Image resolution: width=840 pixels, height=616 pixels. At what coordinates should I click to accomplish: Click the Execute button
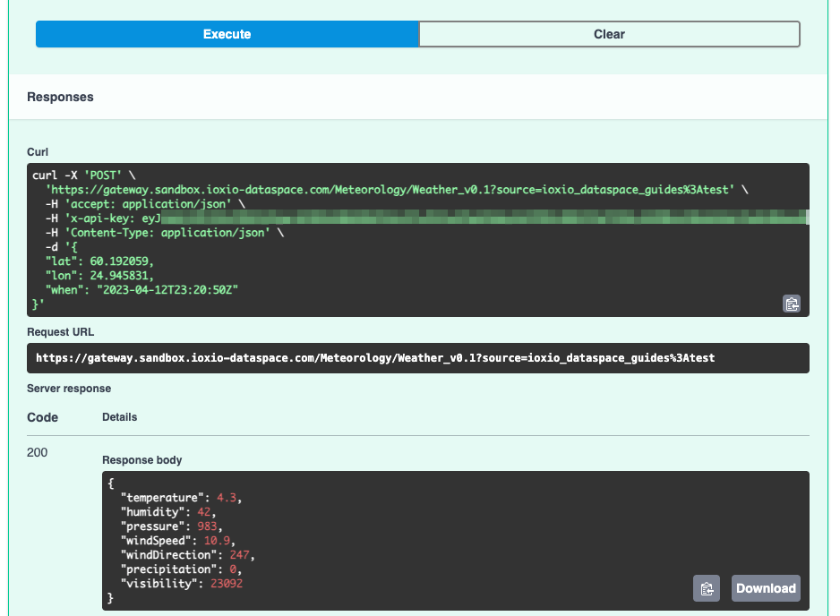[227, 33]
